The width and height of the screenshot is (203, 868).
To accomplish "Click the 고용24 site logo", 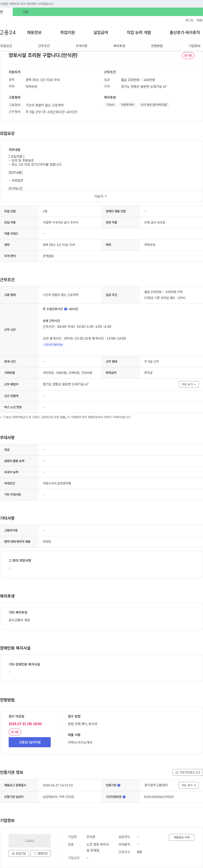I will [x=7, y=33].
